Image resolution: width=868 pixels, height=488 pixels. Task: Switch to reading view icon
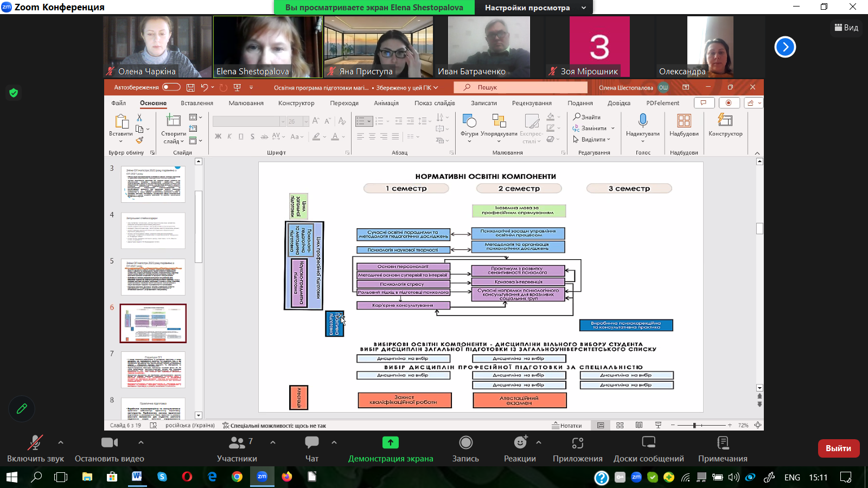[639, 426]
